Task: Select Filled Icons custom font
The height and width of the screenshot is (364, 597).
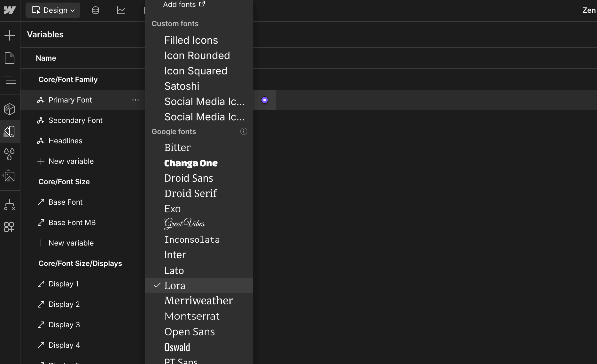Action: pos(199,40)
